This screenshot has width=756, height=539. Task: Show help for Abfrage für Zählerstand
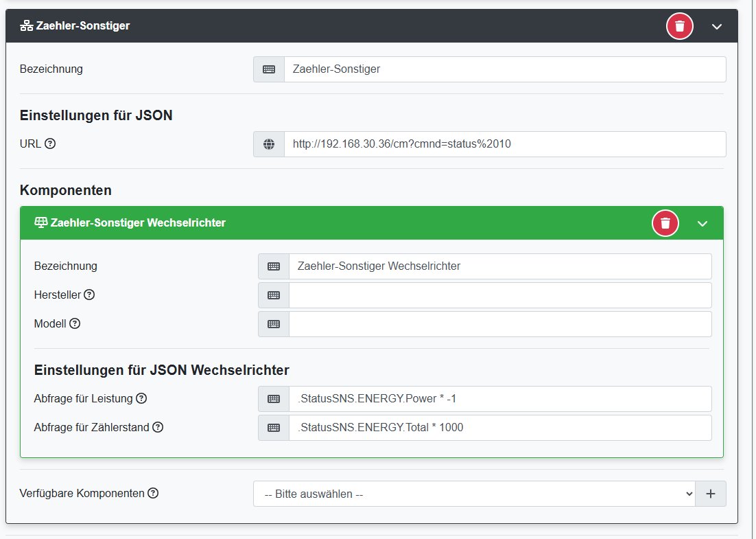click(x=158, y=427)
